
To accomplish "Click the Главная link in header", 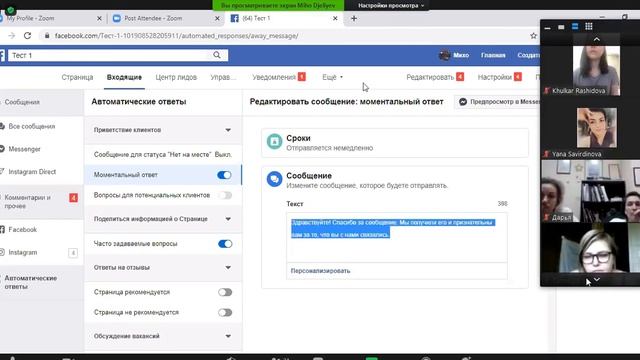I will 493,55.
